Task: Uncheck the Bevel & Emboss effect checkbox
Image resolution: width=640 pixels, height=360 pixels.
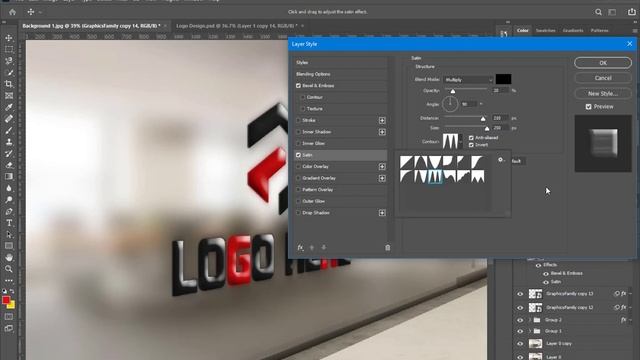Action: coord(298,86)
